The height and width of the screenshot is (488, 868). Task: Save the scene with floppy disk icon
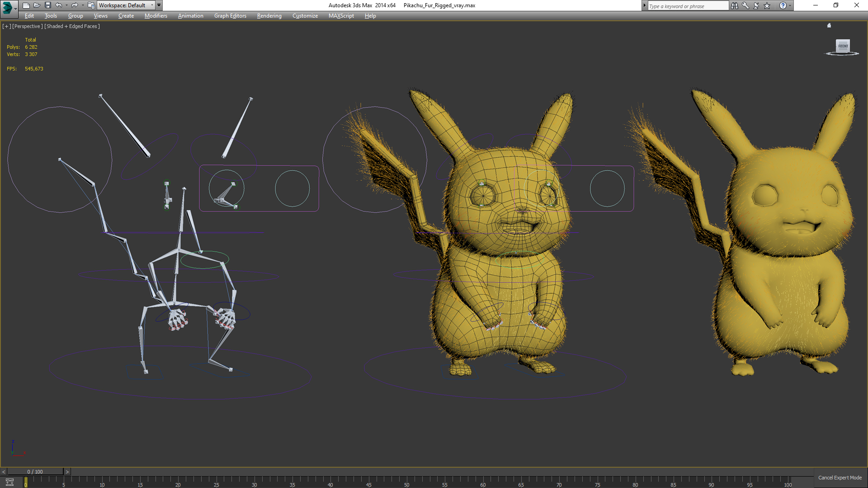tap(47, 5)
